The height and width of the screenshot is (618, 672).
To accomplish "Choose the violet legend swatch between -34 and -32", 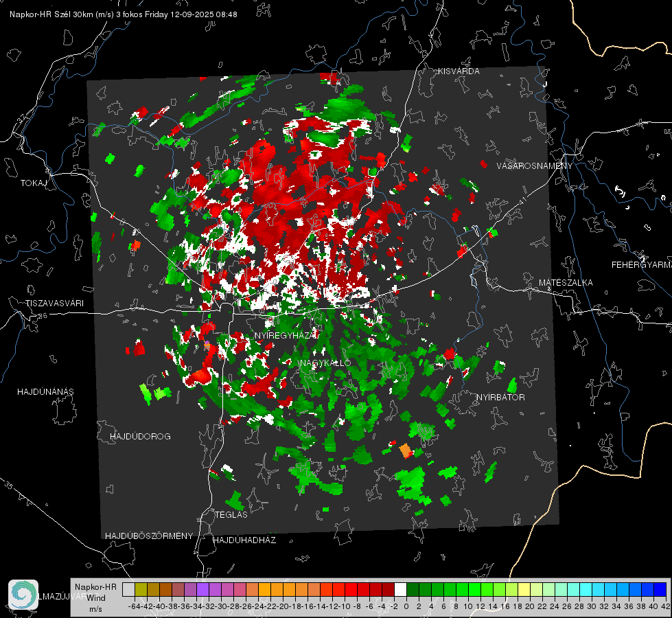I will coord(202,590).
